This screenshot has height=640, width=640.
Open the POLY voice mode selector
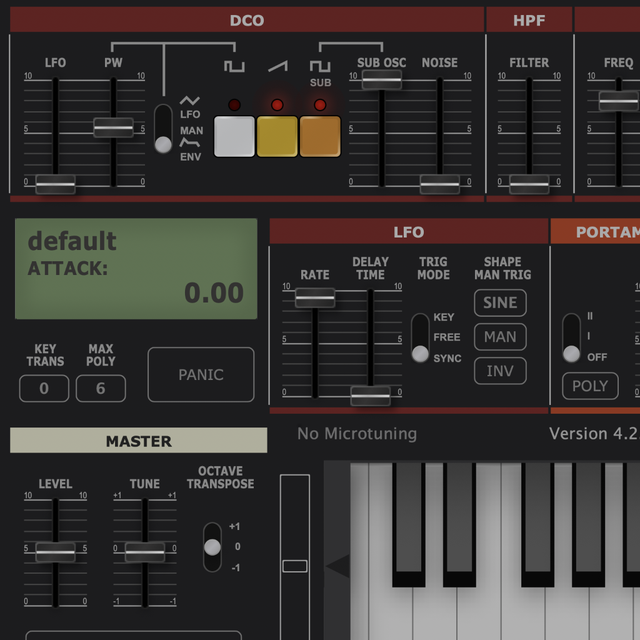point(590,386)
